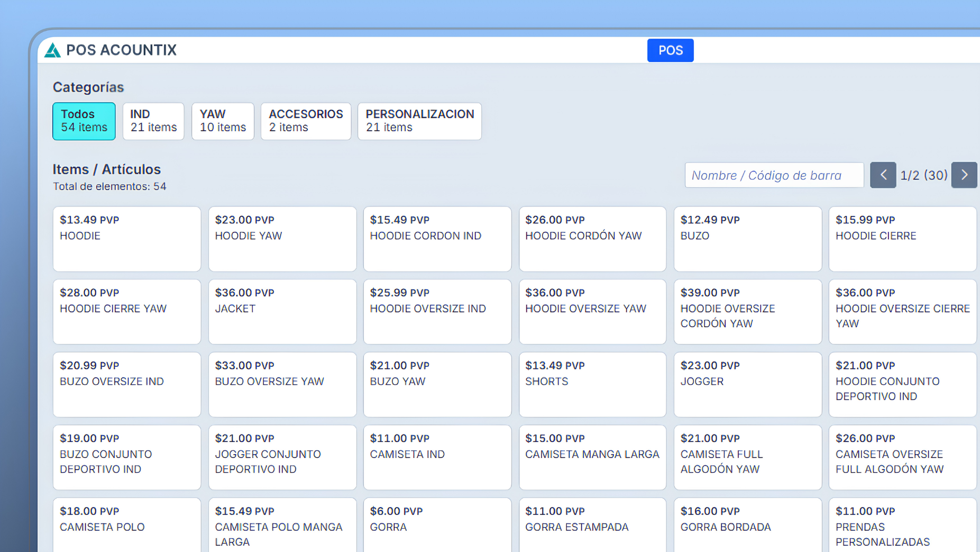Select the CAMISETA IND product card
The width and height of the screenshot is (980, 552).
[x=437, y=457]
